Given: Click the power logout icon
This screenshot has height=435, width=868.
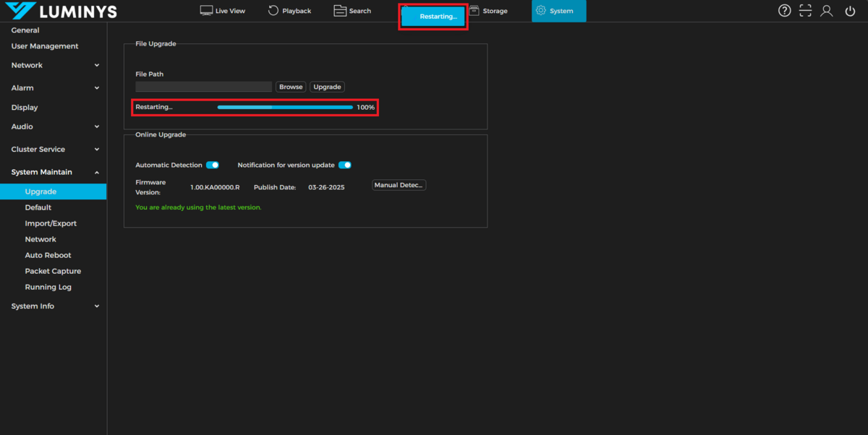Looking at the screenshot, I should point(850,11).
